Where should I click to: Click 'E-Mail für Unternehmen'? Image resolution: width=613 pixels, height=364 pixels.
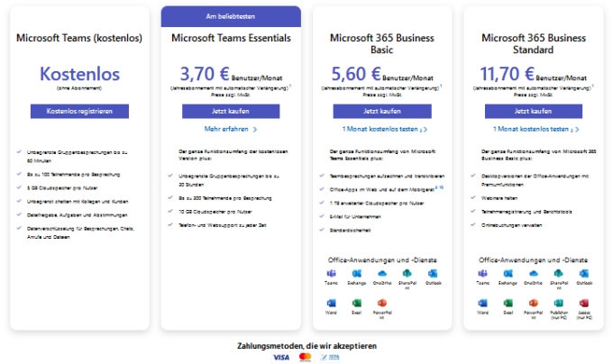pos(355,217)
